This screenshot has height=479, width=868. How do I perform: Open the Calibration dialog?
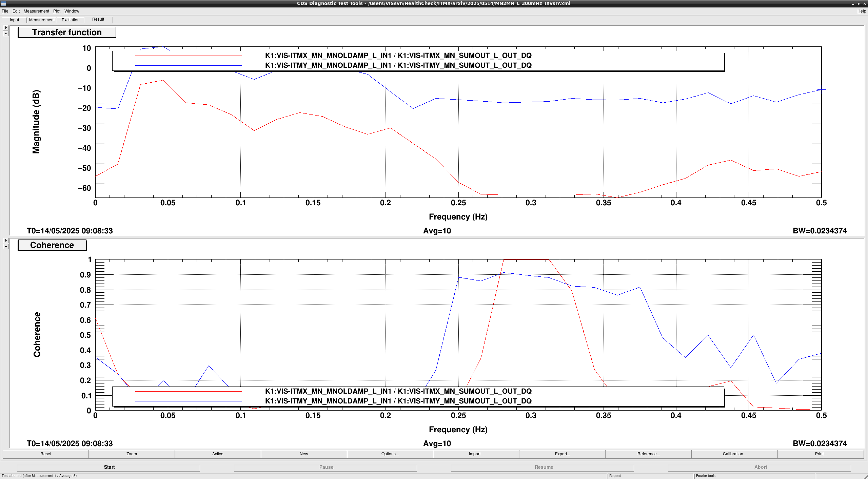(x=734, y=454)
